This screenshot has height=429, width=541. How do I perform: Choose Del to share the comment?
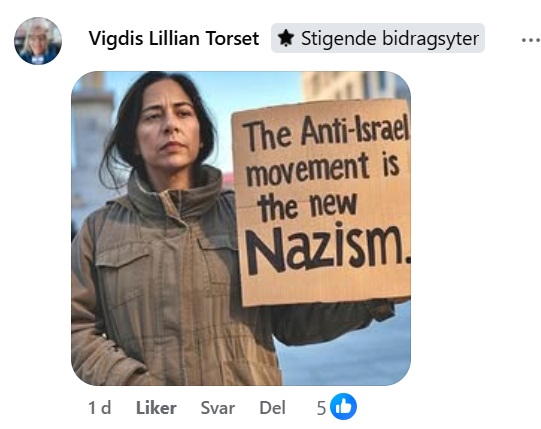click(272, 408)
